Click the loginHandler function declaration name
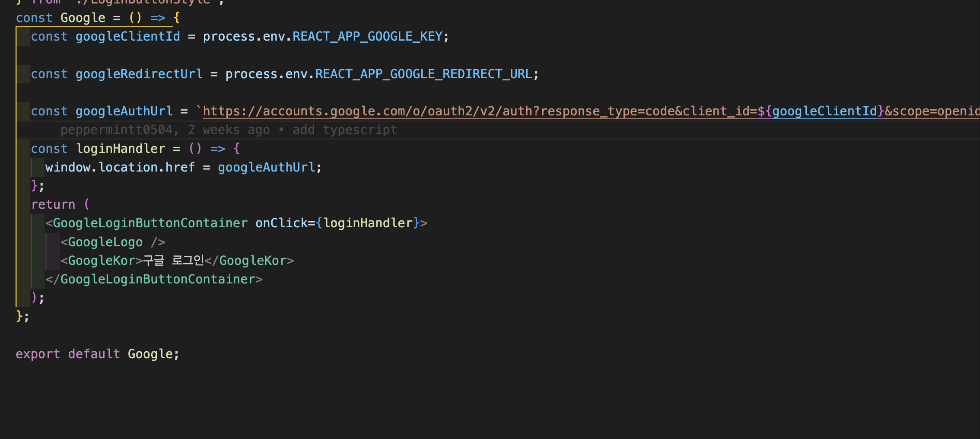 point(121,149)
